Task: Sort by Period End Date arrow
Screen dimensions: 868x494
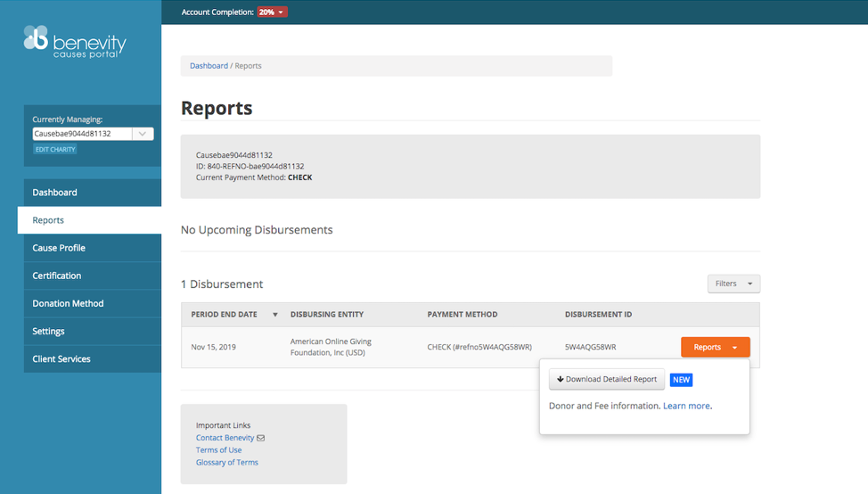Action: coord(275,315)
